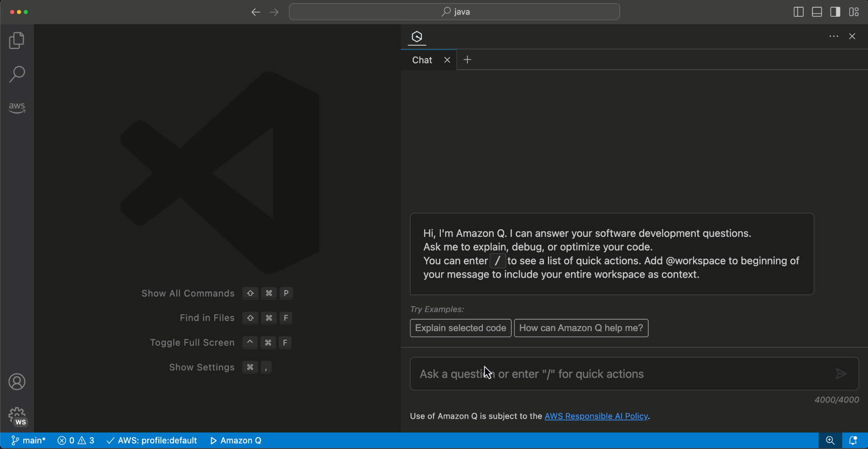
Task: Open the AWS Responsible AI Policy link
Action: point(596,416)
